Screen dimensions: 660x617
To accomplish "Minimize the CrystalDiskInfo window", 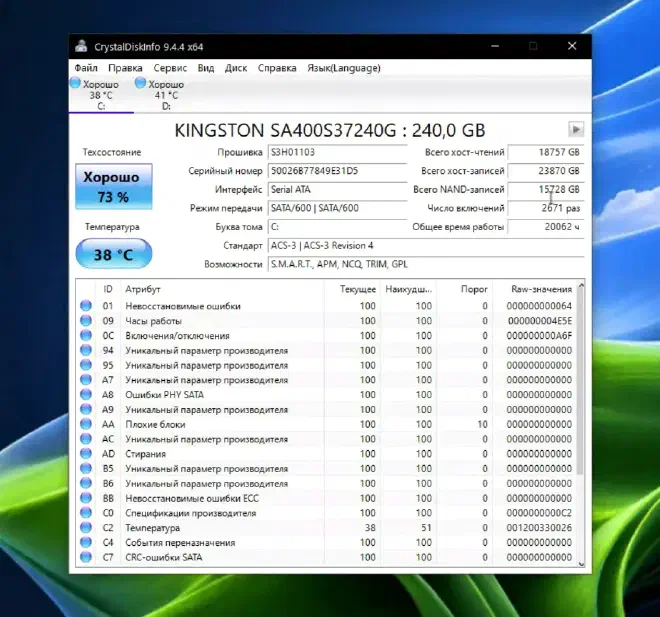I will click(x=495, y=46).
